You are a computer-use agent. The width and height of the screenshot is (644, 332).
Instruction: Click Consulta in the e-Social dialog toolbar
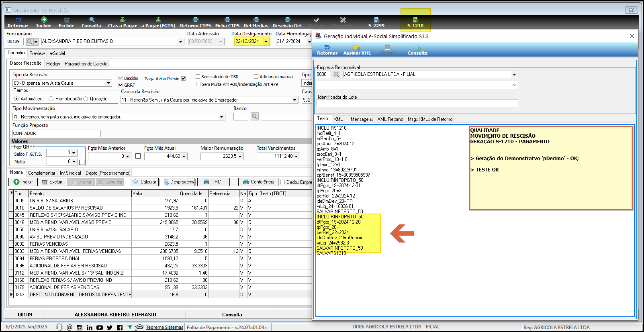tap(417, 50)
